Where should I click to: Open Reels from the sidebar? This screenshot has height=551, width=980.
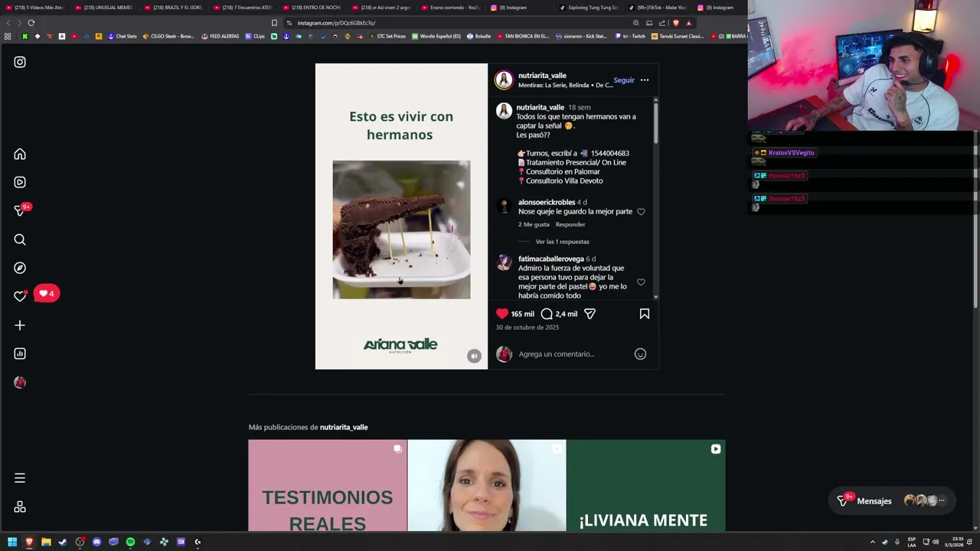pyautogui.click(x=20, y=182)
